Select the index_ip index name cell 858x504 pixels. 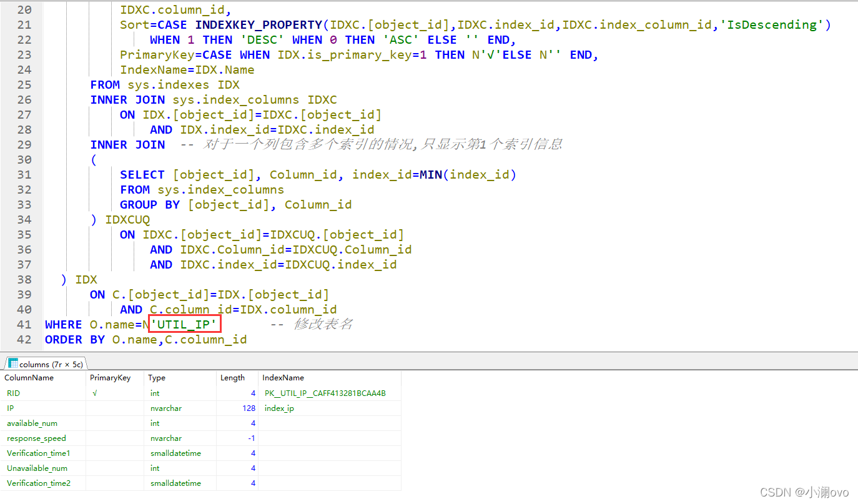click(329, 408)
